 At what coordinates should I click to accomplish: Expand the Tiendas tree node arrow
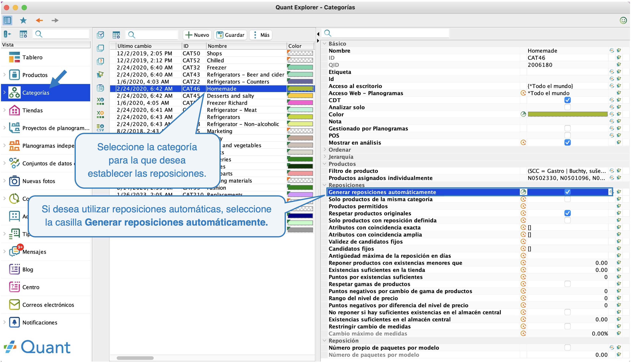coord(4,110)
